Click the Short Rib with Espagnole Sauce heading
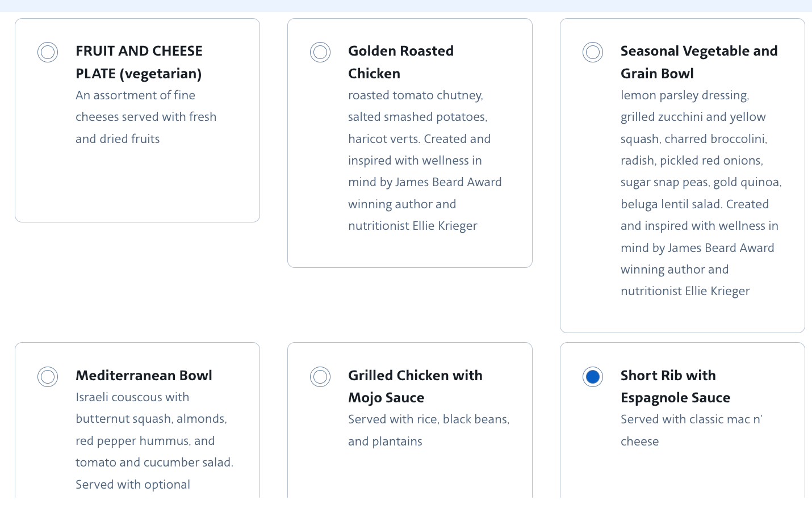This screenshot has height=513, width=812. pyautogui.click(x=675, y=386)
